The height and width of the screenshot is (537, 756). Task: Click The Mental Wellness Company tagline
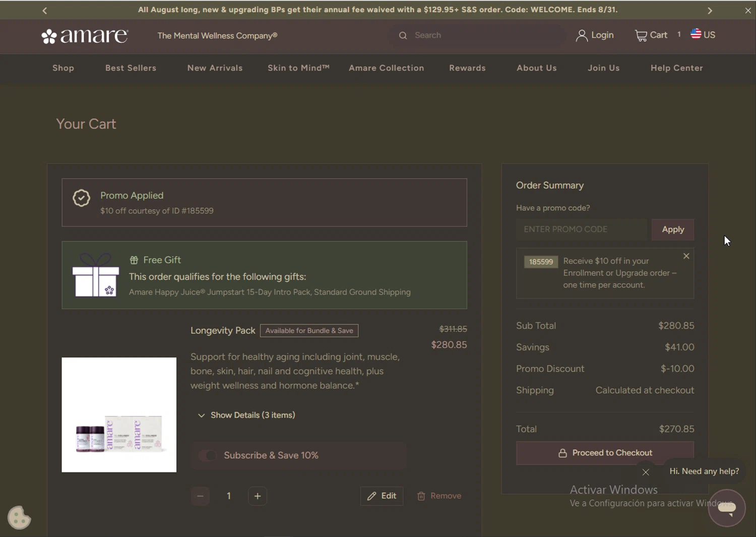point(217,36)
